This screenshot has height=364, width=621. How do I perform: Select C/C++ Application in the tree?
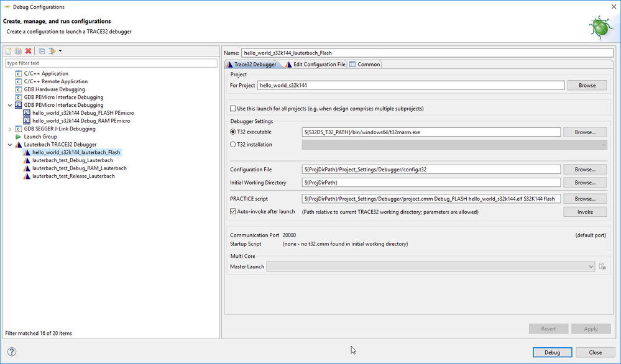pyautogui.click(x=46, y=73)
